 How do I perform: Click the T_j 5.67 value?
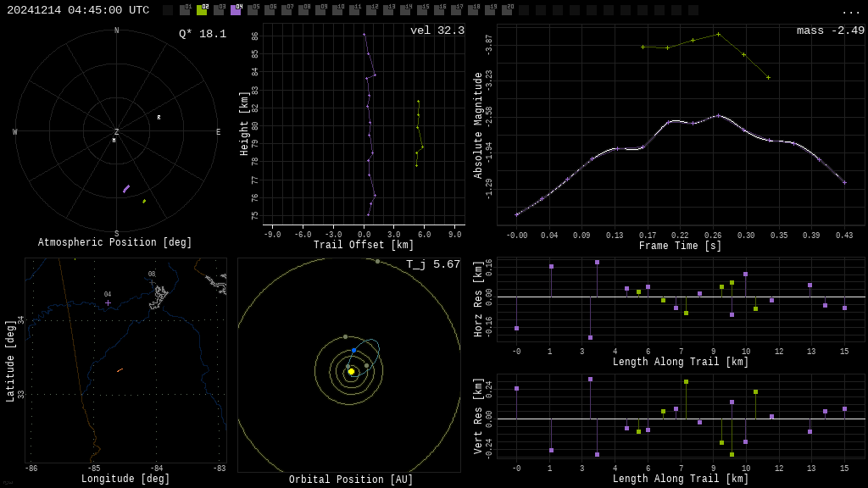[432, 264]
